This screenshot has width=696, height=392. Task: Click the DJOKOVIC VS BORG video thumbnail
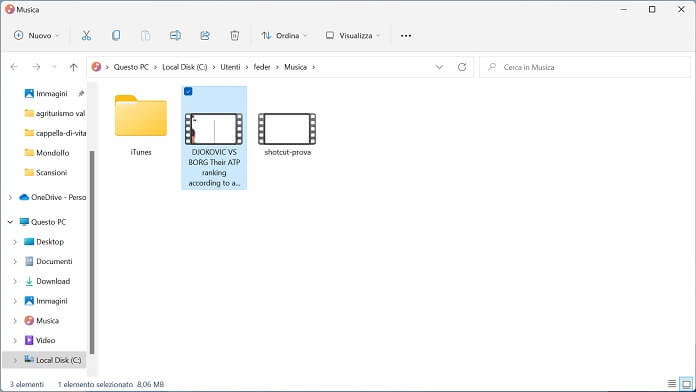coord(214,129)
